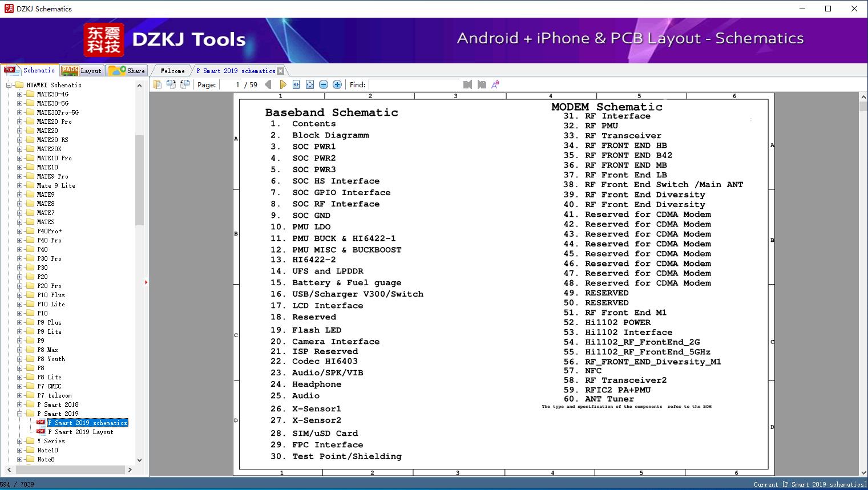Open the Schematic panel tab

point(30,70)
